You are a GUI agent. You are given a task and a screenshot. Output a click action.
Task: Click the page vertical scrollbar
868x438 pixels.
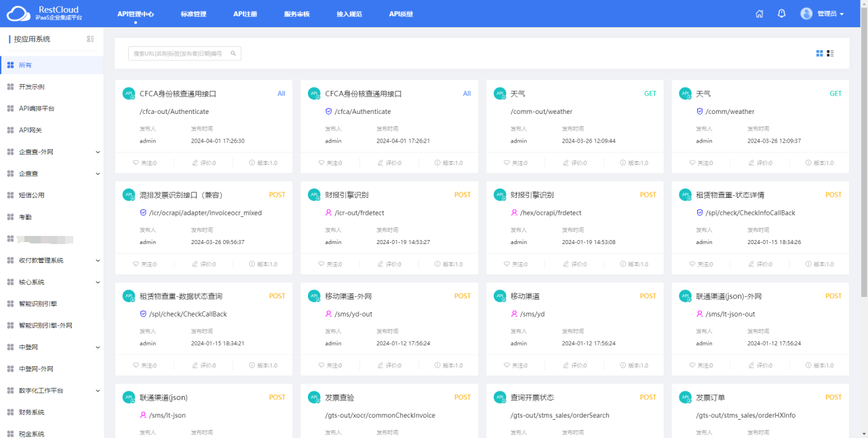point(863,163)
